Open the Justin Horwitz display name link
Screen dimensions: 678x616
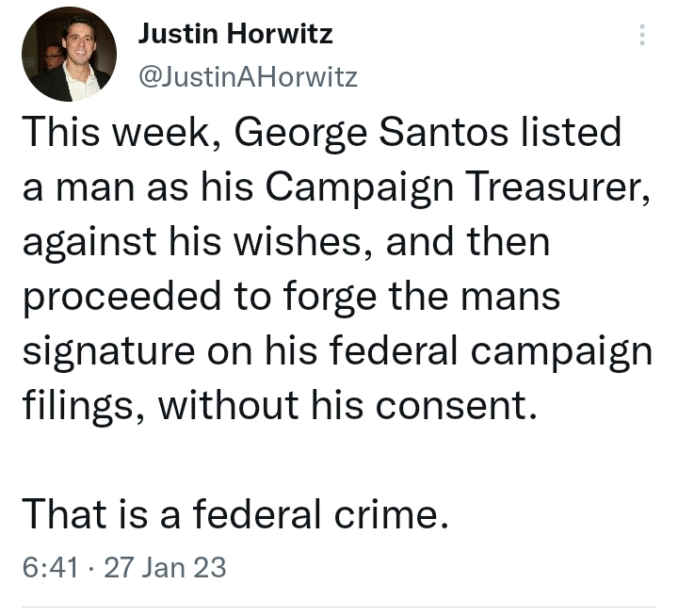click(x=234, y=36)
